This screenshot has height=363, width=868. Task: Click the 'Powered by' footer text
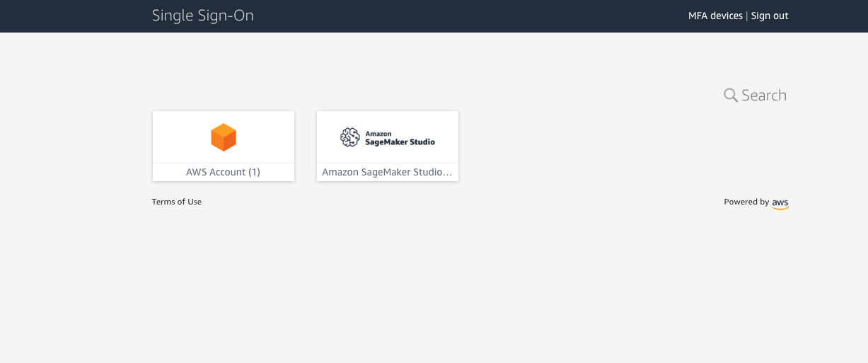[746, 202]
